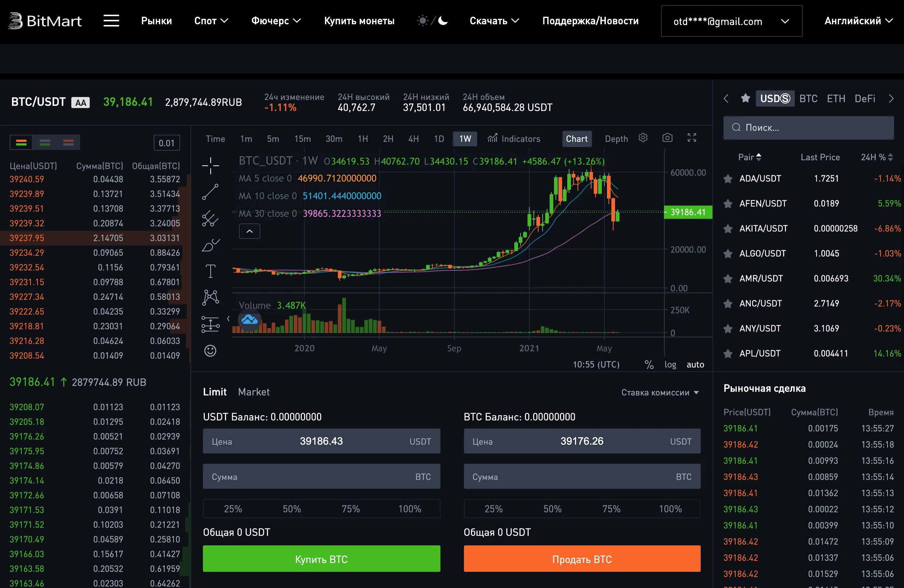Expand the Ставка комиссии dropdown
This screenshot has width=904, height=588.
coord(660,392)
